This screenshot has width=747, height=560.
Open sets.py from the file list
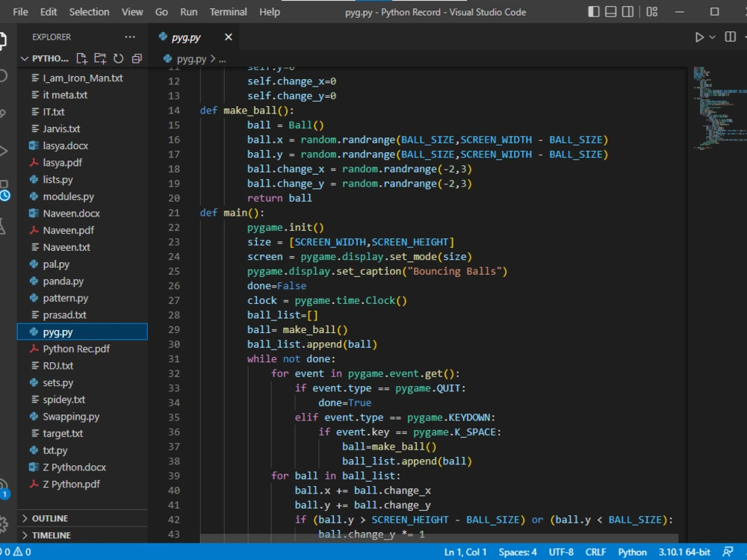(x=82, y=382)
